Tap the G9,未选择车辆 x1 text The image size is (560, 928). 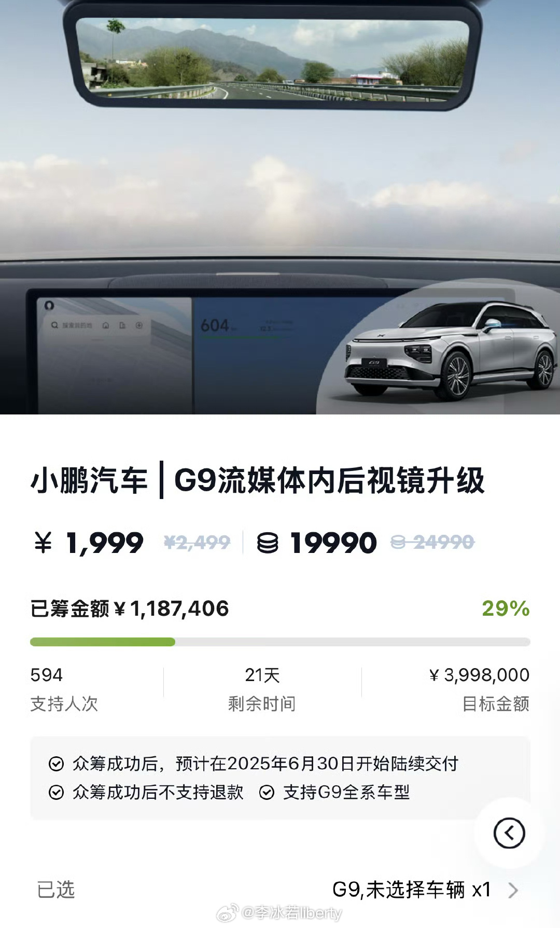(412, 890)
